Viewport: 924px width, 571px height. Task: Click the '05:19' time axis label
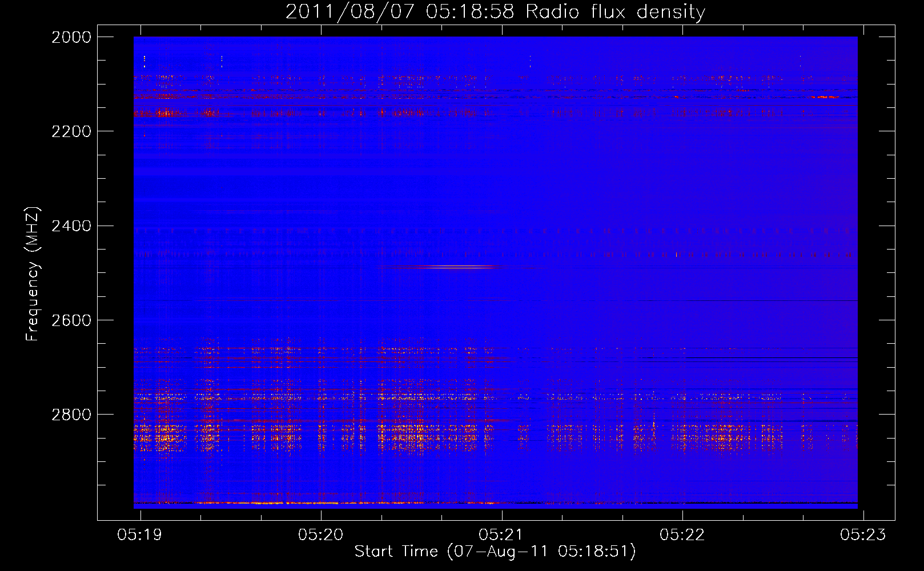(x=140, y=534)
